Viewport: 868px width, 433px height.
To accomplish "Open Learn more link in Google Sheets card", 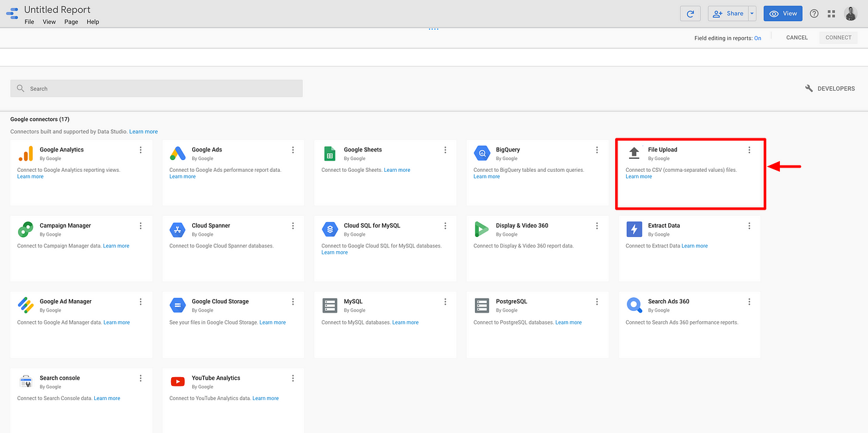I will pos(397,170).
